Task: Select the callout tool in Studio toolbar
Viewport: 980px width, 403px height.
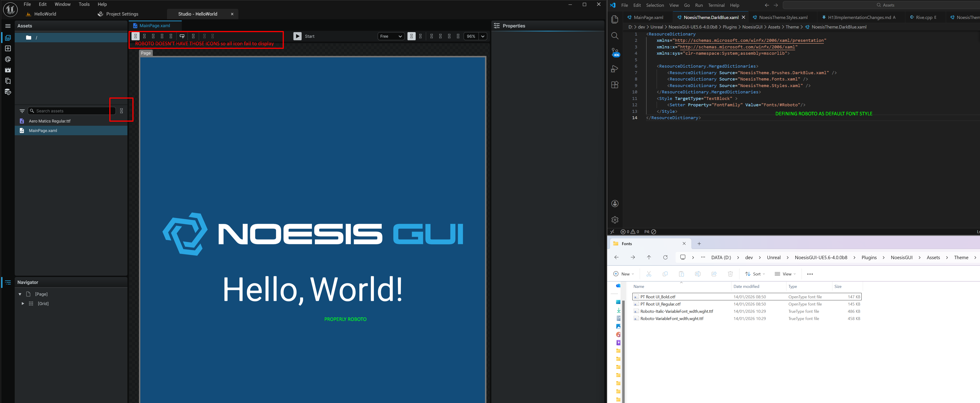Action: [182, 36]
